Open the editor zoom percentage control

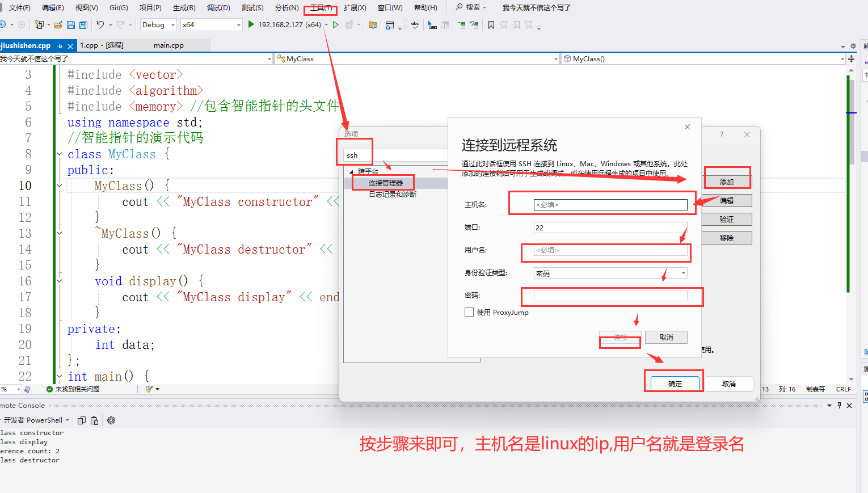pyautogui.click(x=11, y=389)
